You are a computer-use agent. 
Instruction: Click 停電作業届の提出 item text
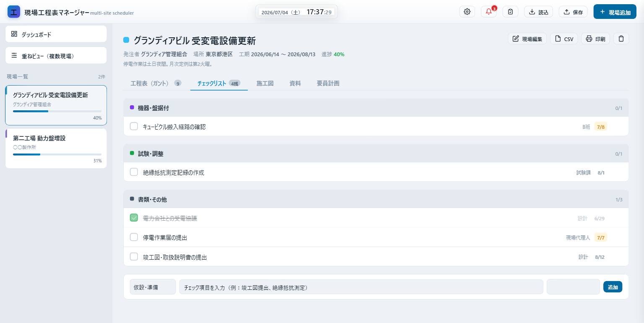coord(165,237)
